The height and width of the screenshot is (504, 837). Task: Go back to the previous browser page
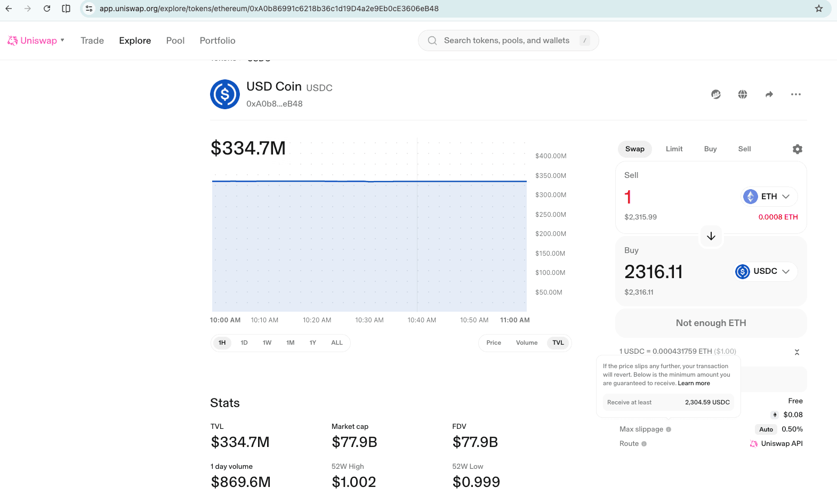(x=9, y=9)
